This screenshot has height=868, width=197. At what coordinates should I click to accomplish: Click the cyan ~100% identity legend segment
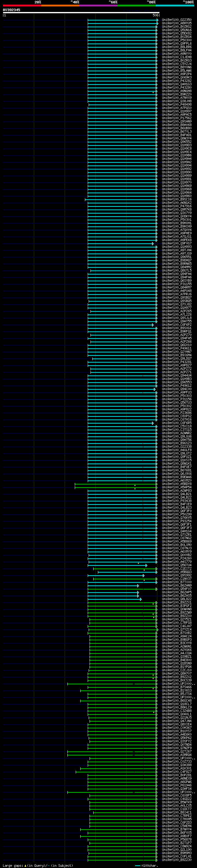pos(175,6)
